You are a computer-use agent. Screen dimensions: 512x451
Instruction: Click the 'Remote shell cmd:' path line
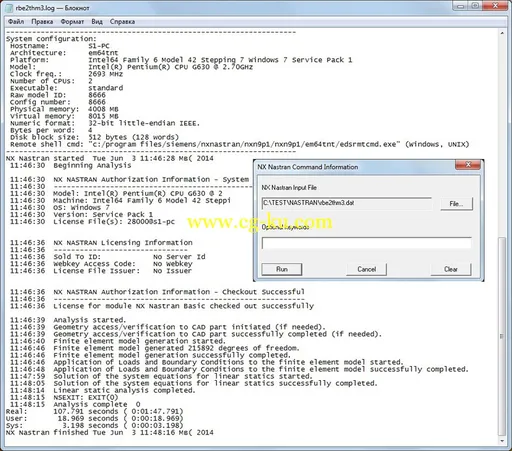click(x=239, y=144)
